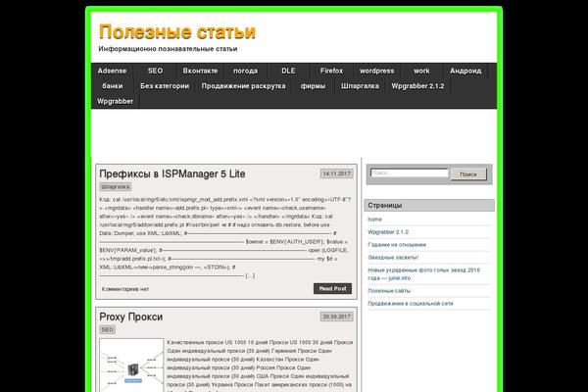Screen dimensions: 588x392
Task: Click the Страницы sidebar heading
Action: coord(385,206)
